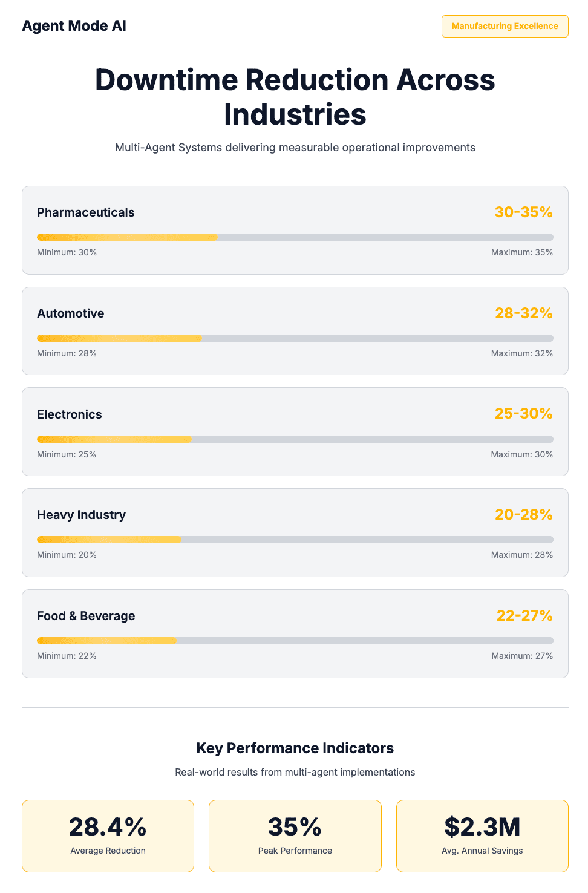This screenshot has height=893, width=588.
Task: Click the Downtime Reduction Across Industries headline
Action: click(295, 97)
